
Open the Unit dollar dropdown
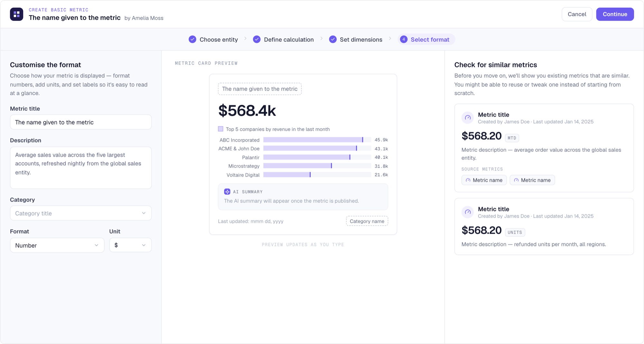click(x=130, y=245)
